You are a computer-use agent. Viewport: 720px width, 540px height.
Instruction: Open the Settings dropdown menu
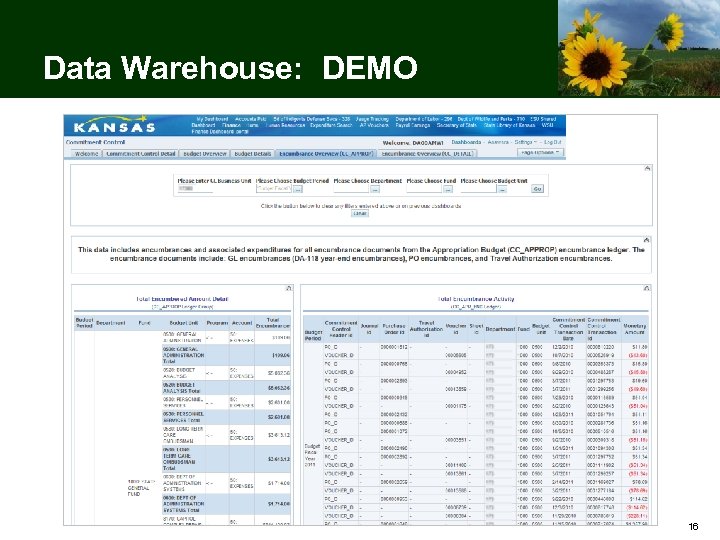pos(525,142)
